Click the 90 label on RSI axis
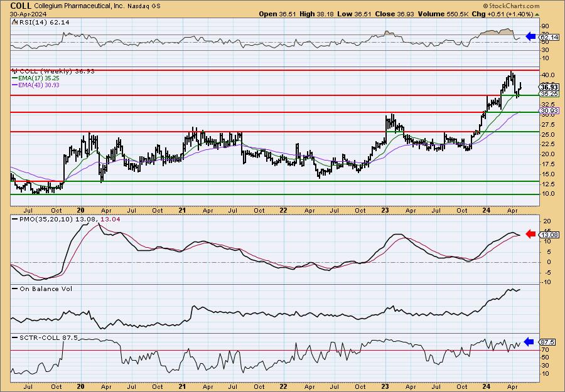This screenshot has width=565, height=392. tap(545, 26)
